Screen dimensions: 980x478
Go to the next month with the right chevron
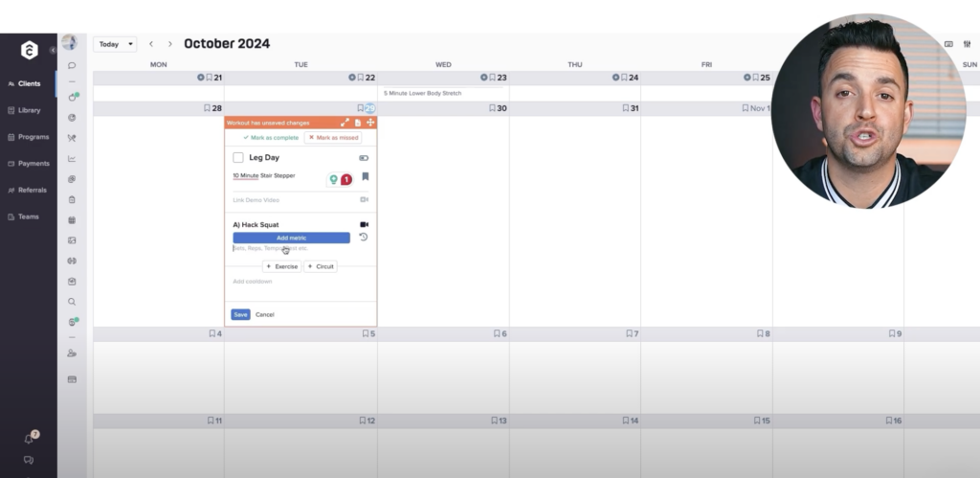(x=170, y=44)
